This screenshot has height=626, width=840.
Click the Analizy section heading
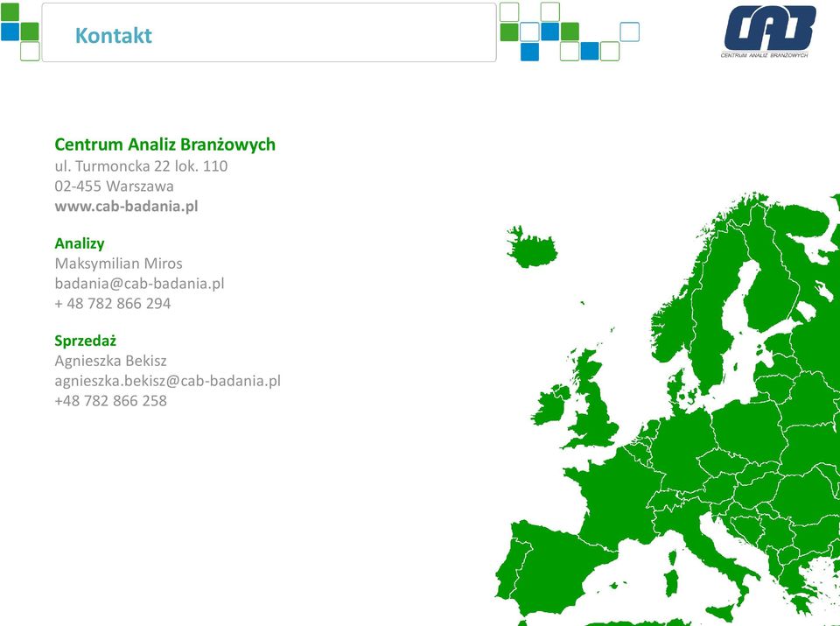click(80, 243)
